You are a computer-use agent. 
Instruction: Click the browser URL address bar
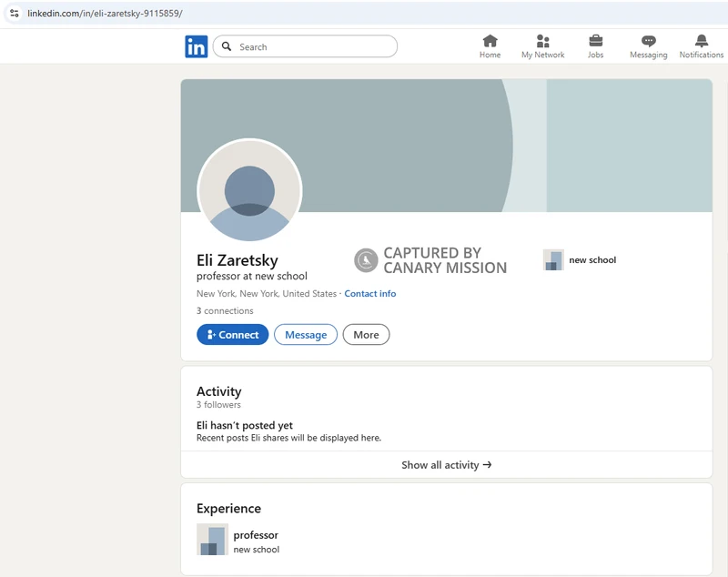pos(364,13)
